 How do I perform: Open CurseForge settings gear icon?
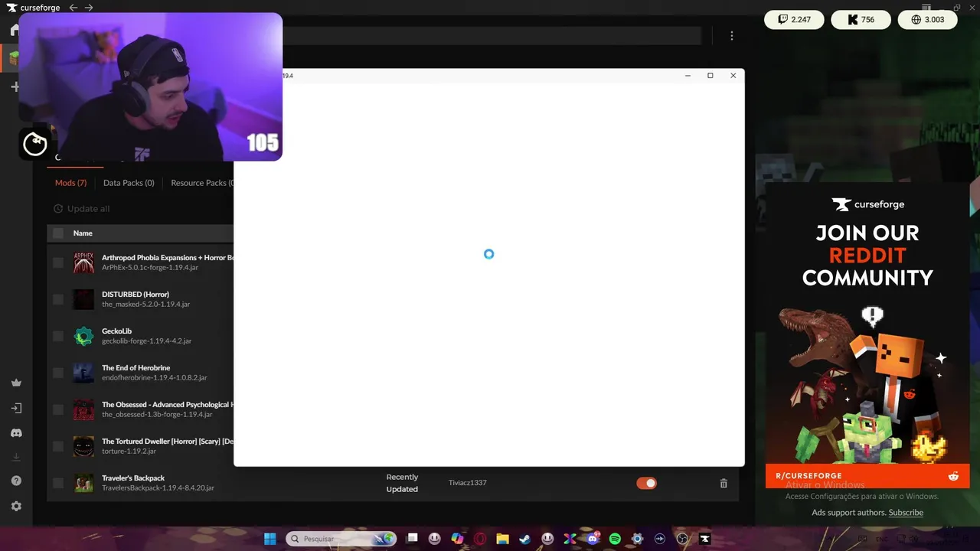coord(16,506)
